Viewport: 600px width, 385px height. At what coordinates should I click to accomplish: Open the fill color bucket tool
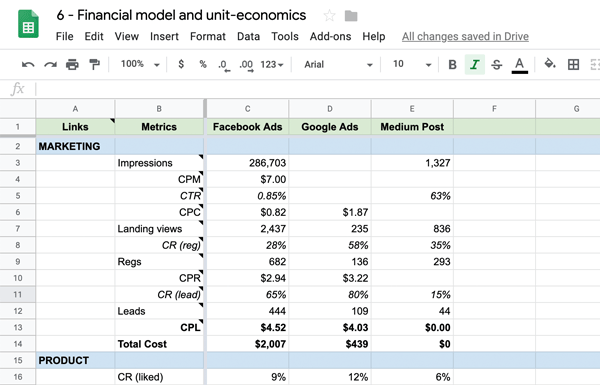click(x=550, y=64)
